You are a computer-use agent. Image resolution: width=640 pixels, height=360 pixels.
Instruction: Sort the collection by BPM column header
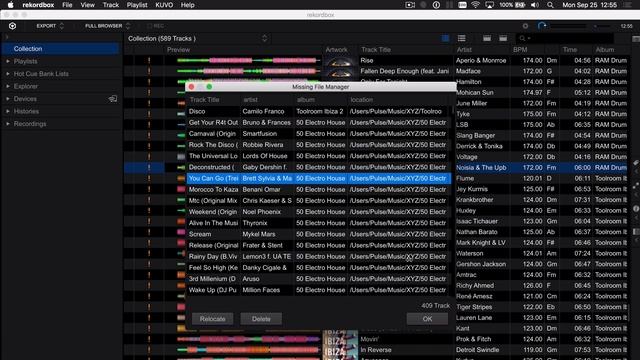point(520,50)
